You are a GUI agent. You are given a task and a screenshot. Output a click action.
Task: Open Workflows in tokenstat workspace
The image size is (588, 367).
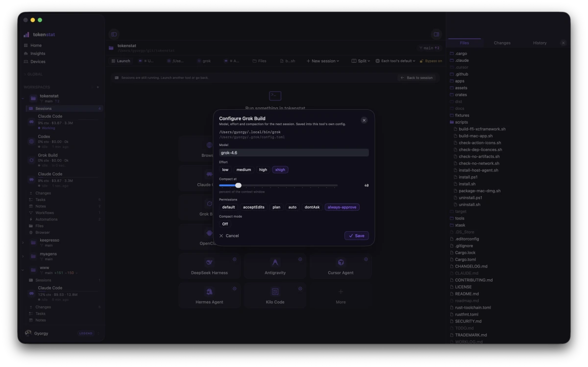[x=45, y=213]
